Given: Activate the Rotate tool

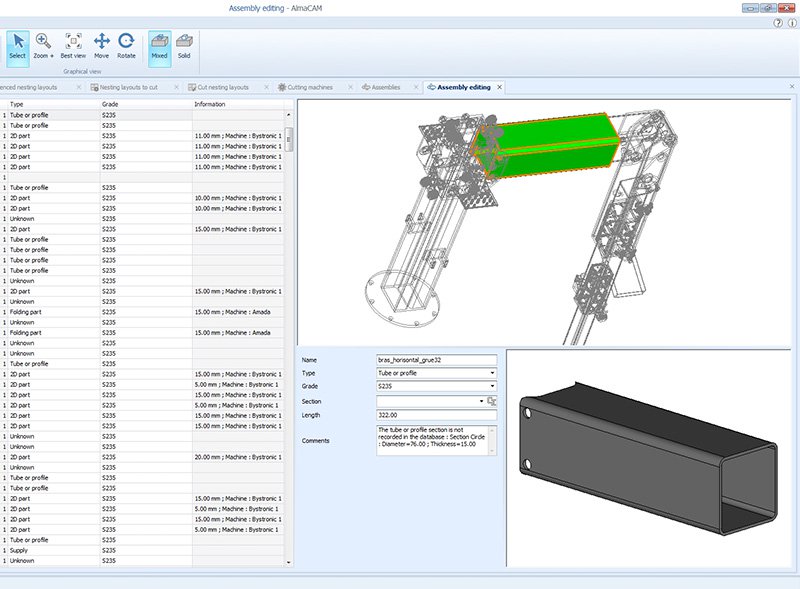Looking at the screenshot, I should click(x=126, y=40).
